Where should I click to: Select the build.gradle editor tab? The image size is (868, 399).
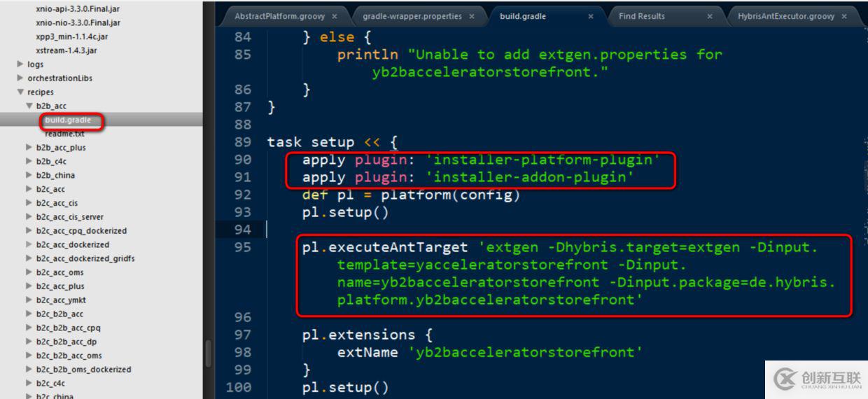pyautogui.click(x=523, y=16)
